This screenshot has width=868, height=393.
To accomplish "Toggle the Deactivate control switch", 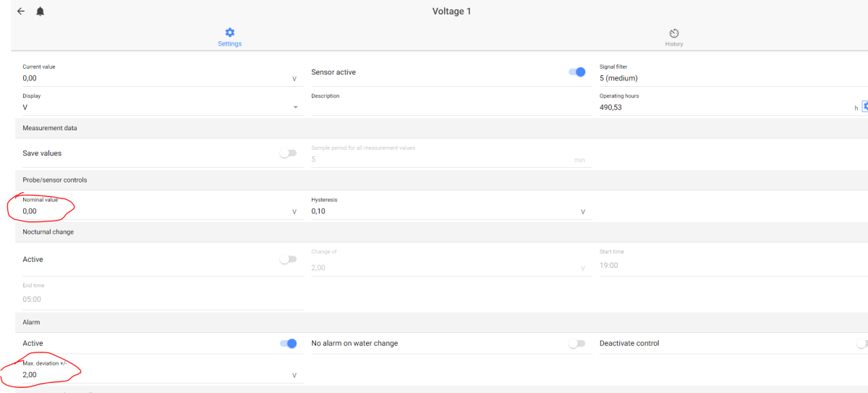I will click(x=862, y=343).
